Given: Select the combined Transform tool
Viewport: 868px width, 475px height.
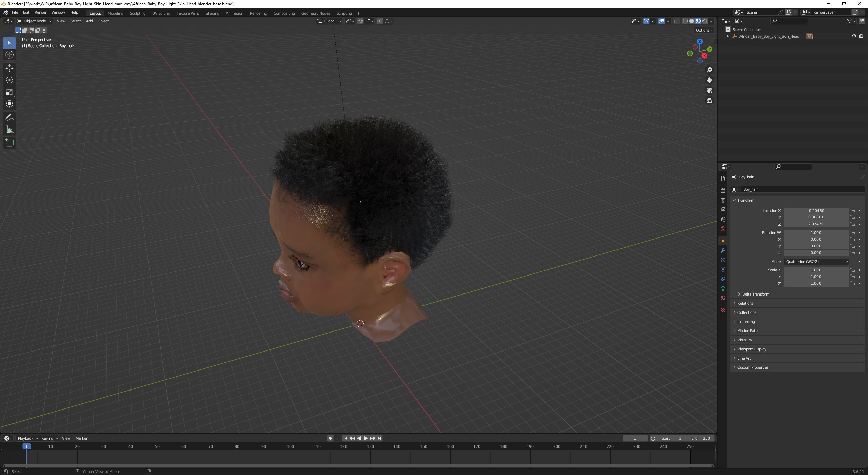Looking at the screenshot, I should pos(9,104).
